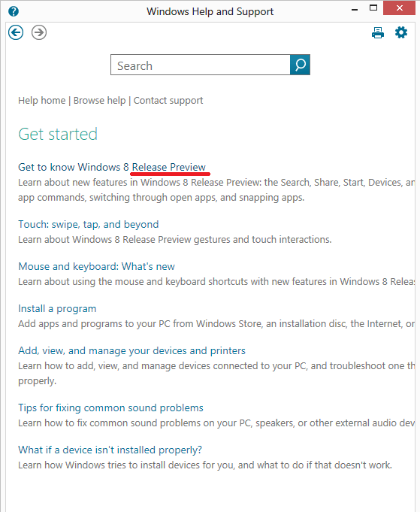Click text 'Learn how to add, view, and manage devices'

(x=114, y=365)
